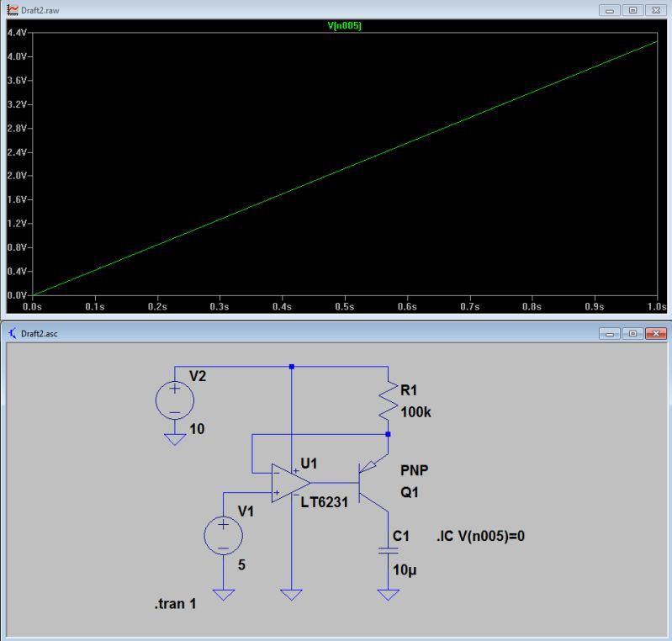Click the PNP transistor type label

pyautogui.click(x=414, y=470)
